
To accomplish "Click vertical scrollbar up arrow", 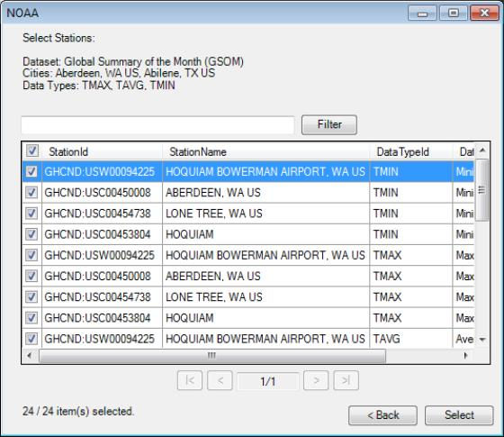I will tap(482, 150).
